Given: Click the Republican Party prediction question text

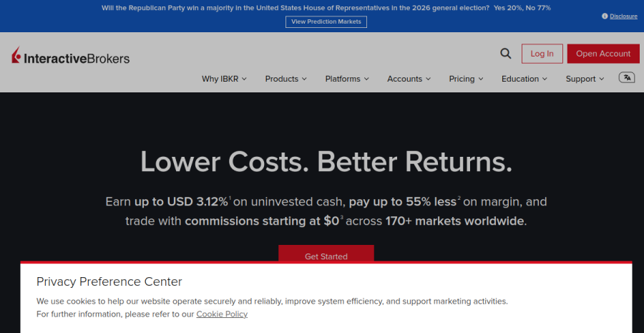Looking at the screenshot, I should [296, 8].
